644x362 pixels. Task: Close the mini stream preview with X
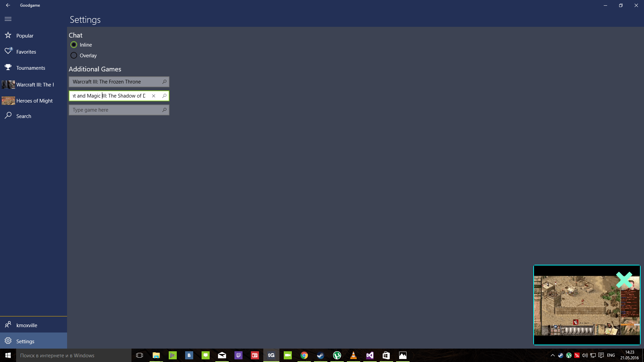point(624,280)
